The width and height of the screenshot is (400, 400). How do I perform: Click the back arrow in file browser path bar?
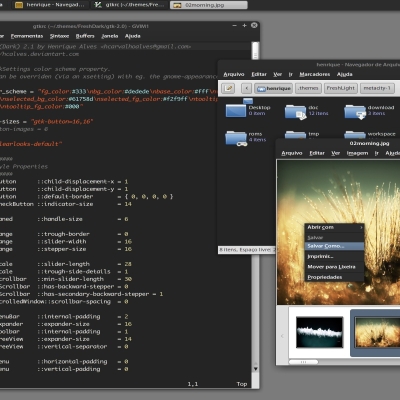[246, 88]
